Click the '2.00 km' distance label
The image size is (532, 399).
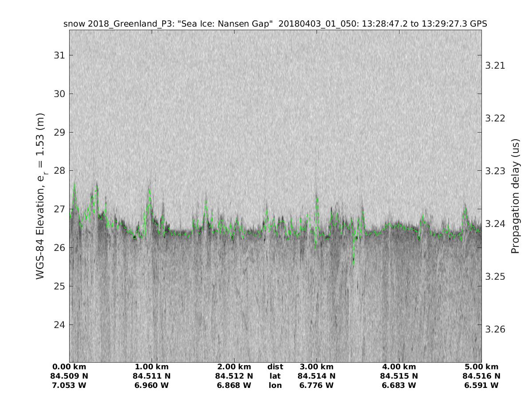[x=234, y=367]
